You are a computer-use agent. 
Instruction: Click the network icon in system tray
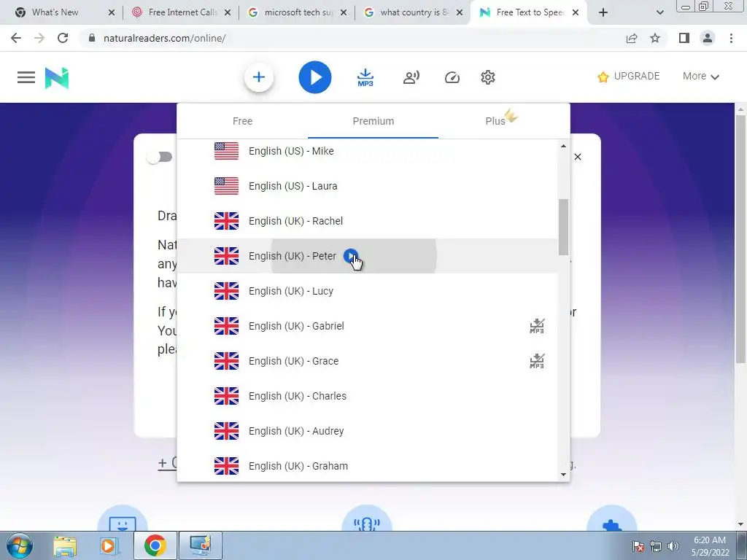pyautogui.click(x=656, y=546)
